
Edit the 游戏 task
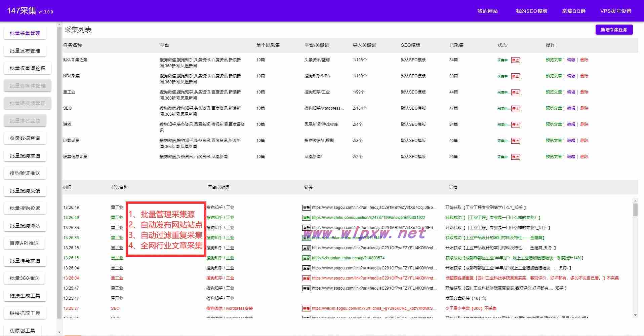point(571,124)
